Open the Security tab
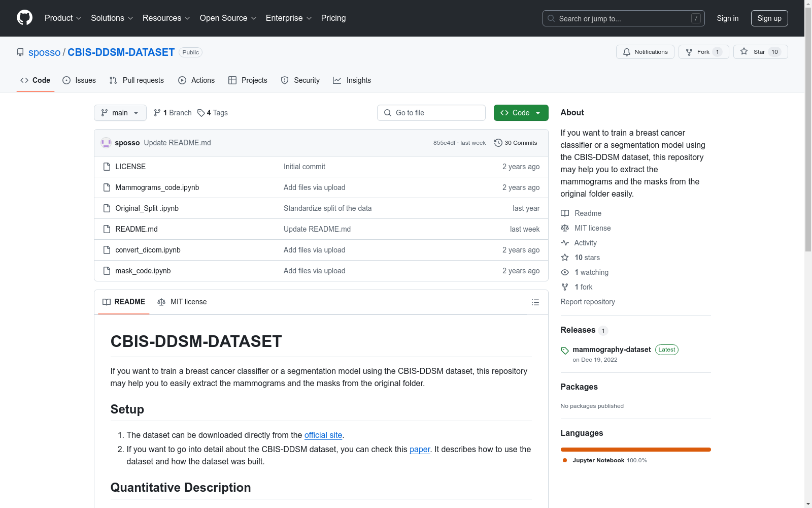 [x=300, y=80]
